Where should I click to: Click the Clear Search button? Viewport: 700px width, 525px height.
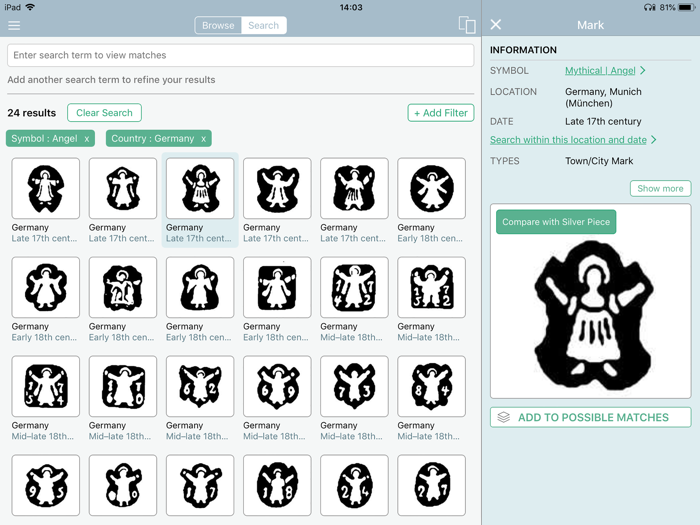click(104, 113)
